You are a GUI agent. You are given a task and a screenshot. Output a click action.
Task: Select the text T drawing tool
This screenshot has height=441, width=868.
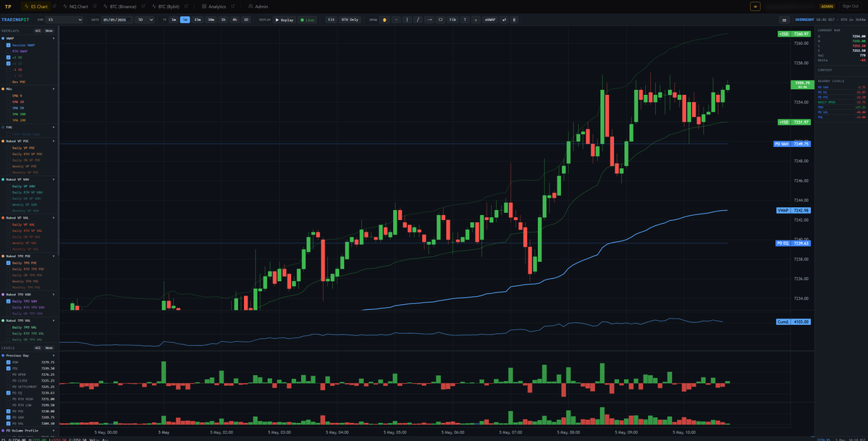pyautogui.click(x=465, y=20)
